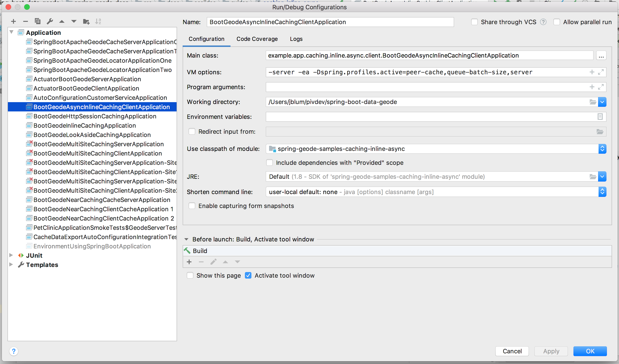Screen dimensions: 619x364
Task: Expand the Templates tree node
Action: tap(11, 265)
